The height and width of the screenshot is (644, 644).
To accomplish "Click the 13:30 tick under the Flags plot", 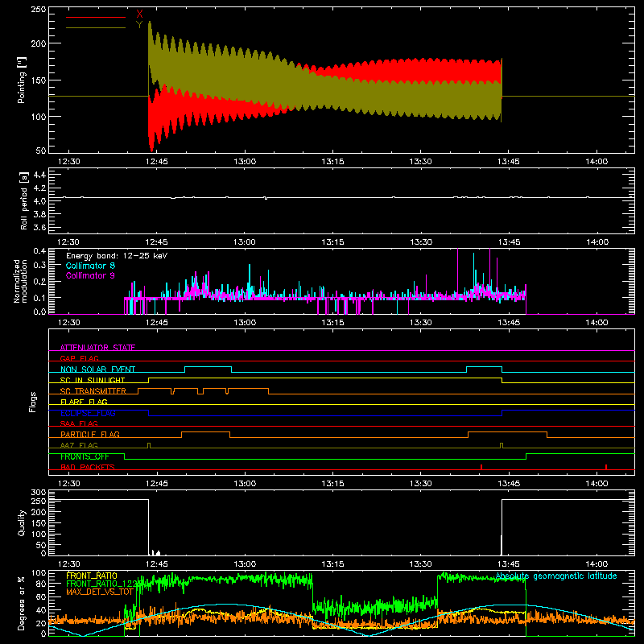I will pos(420,484).
